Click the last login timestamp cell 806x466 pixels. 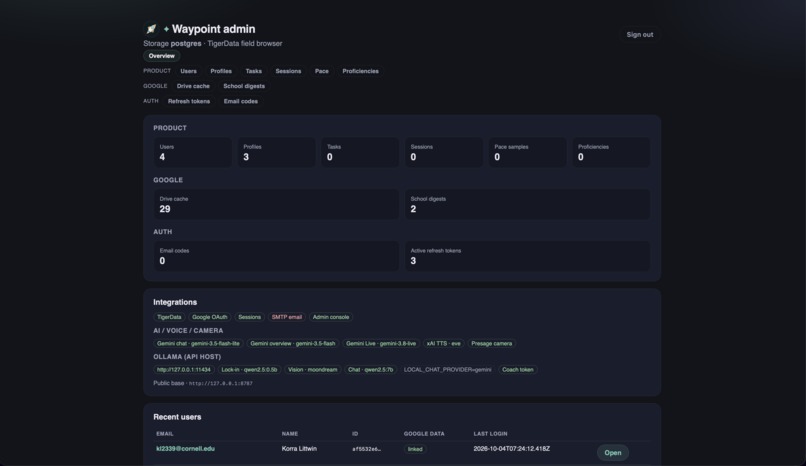(511, 449)
